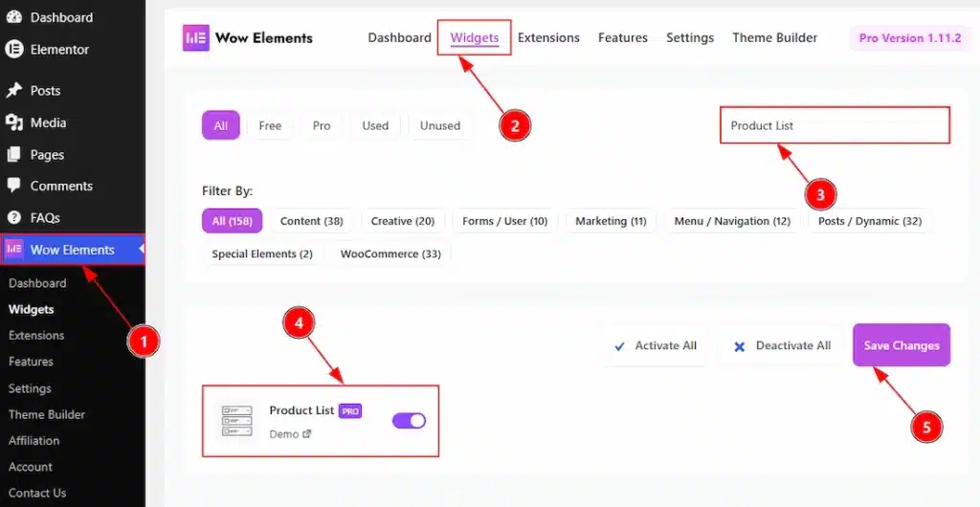Show only Free widgets
This screenshot has height=507, width=980.
click(x=270, y=125)
